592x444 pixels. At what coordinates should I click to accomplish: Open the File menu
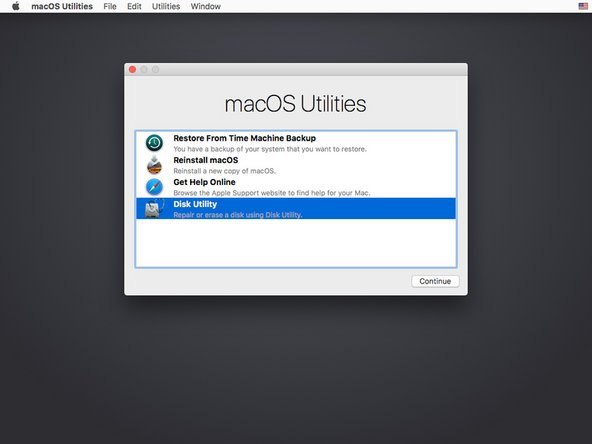tap(110, 6)
